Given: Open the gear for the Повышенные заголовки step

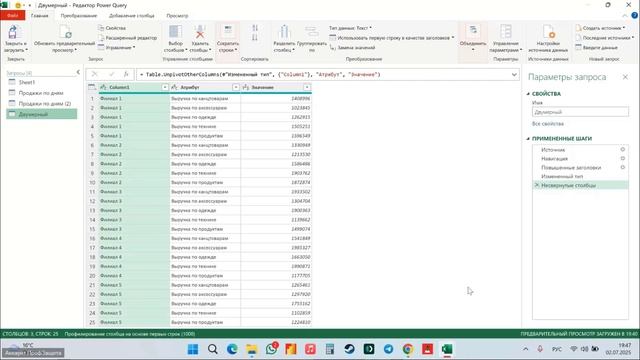Looking at the screenshot, I should tap(622, 167).
